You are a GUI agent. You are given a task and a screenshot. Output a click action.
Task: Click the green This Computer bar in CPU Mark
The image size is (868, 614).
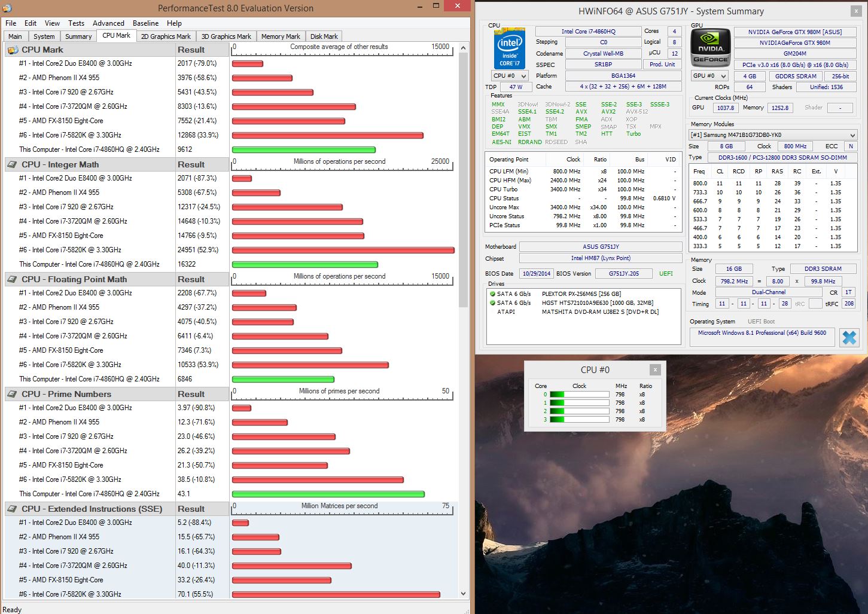(303, 149)
